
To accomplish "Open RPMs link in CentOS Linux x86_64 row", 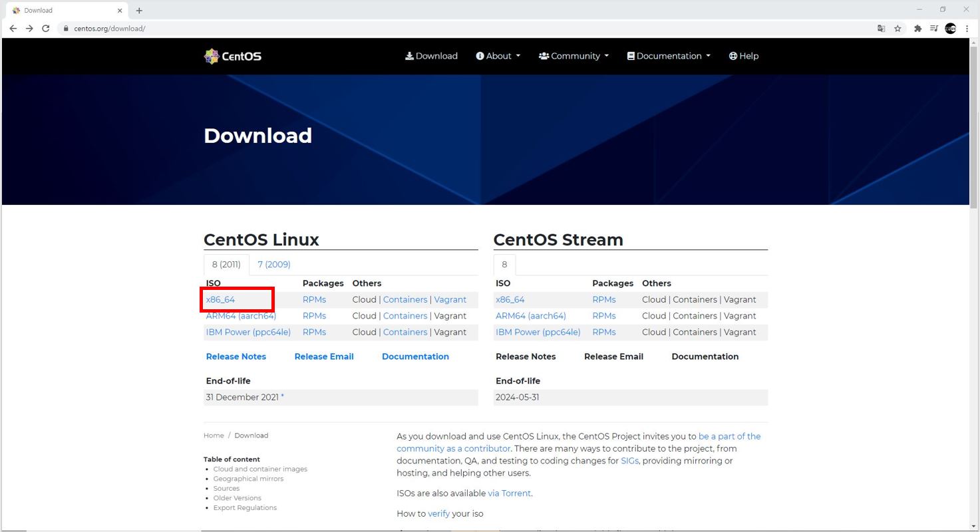I will click(314, 300).
